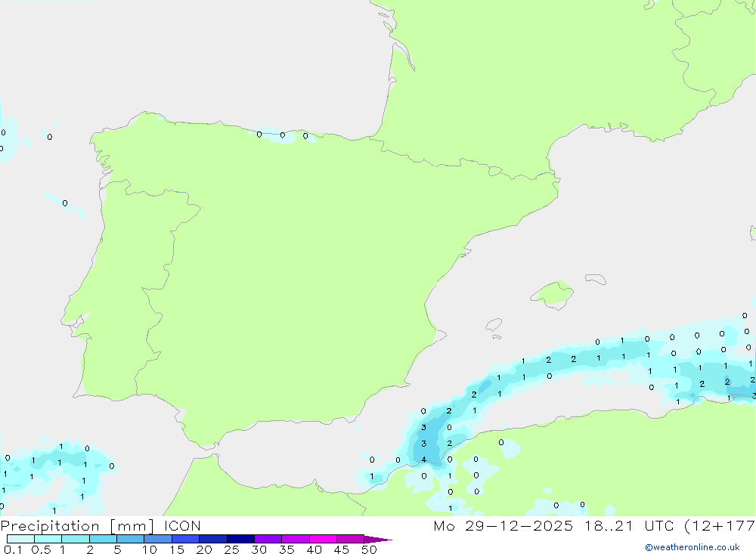The height and width of the screenshot is (554, 756).
Task: Click the over-50 mm legend arrow tip
Action: click(377, 539)
